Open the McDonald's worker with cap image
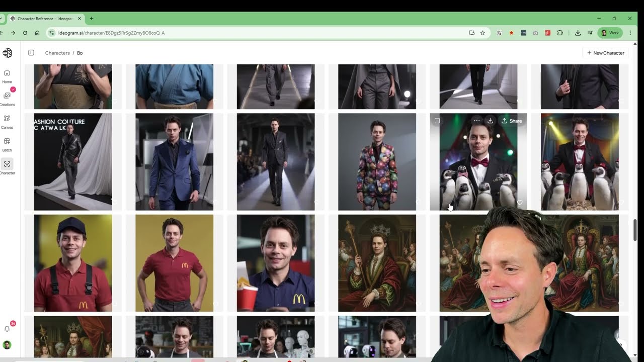This screenshot has height=362, width=644. coord(73,263)
